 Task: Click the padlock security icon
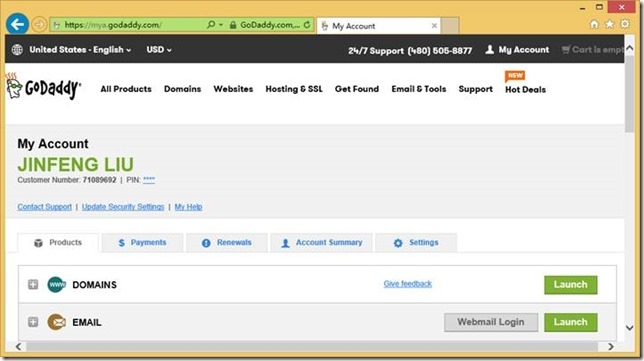(x=233, y=25)
